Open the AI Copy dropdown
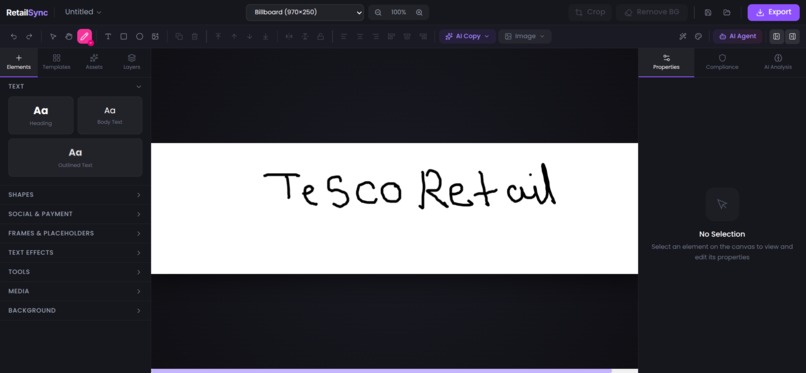The width and height of the screenshot is (806, 373). [x=467, y=36]
